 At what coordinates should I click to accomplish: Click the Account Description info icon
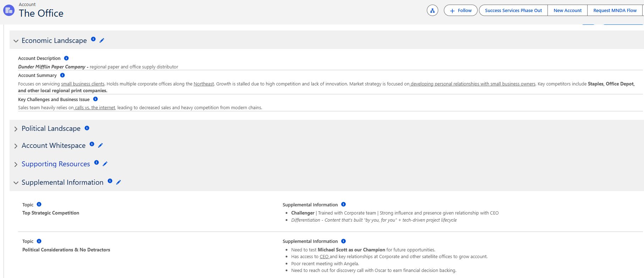click(66, 58)
